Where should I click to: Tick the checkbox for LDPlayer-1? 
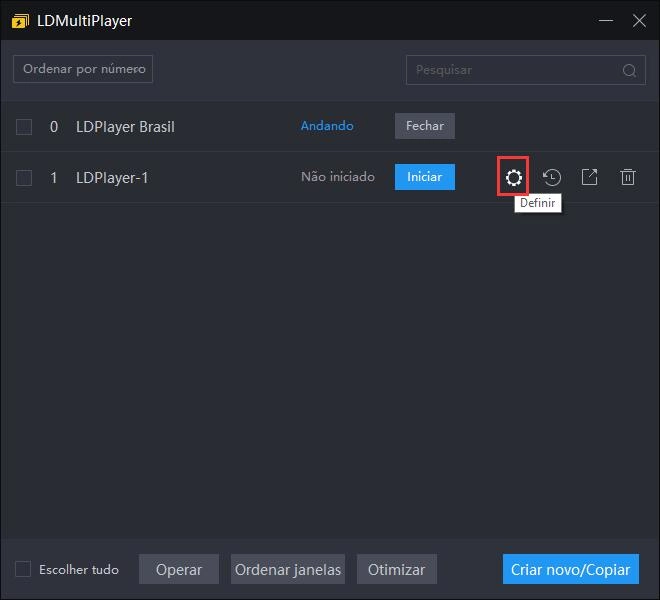[24, 177]
